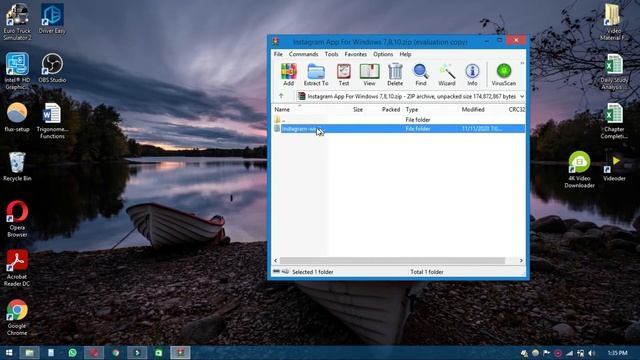
Task: Open WhatsApp from the taskbar
Action: [73, 353]
